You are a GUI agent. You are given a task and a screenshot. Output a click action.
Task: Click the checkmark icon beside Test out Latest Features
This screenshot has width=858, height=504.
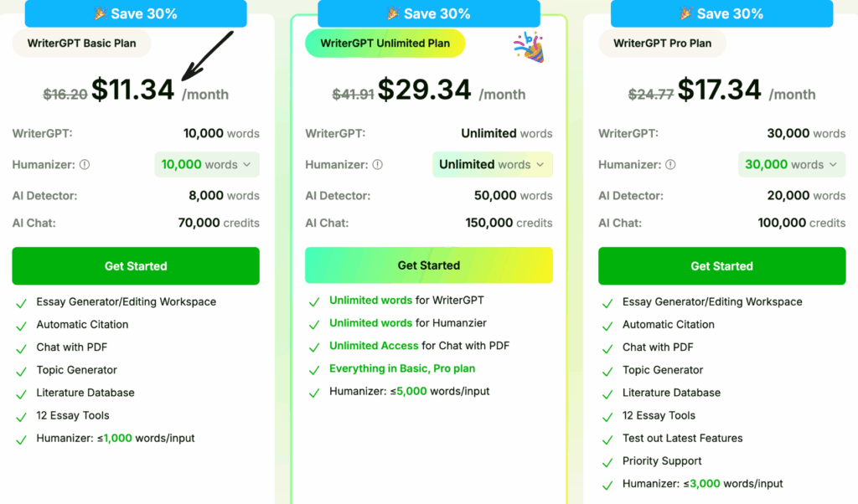(x=607, y=440)
